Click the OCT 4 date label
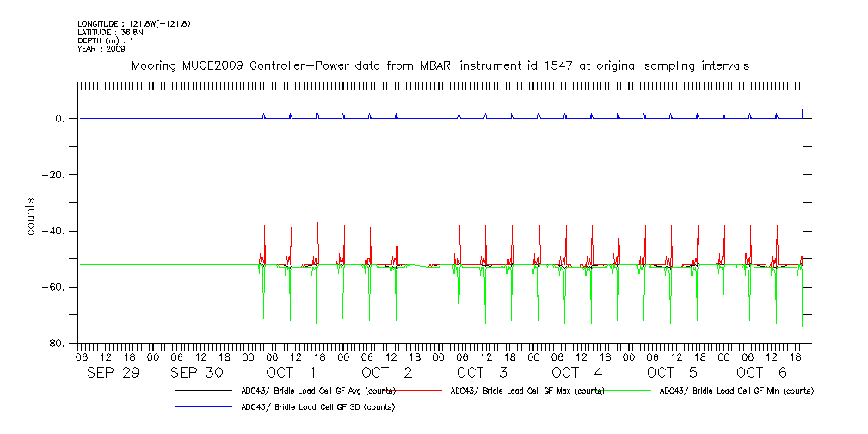The width and height of the screenshot is (868, 434). coord(576,373)
